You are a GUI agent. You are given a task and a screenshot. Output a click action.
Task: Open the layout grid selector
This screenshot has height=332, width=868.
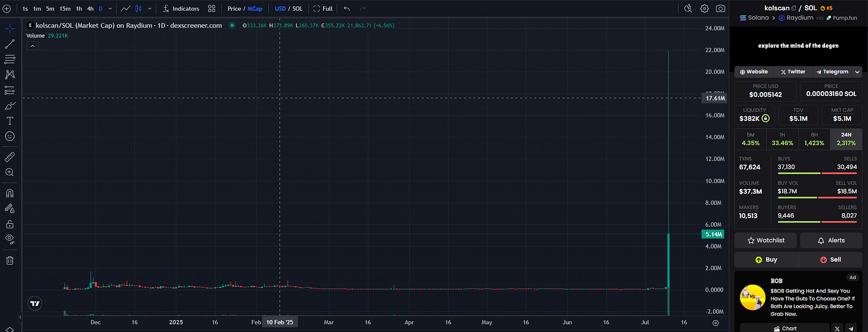tap(212, 9)
